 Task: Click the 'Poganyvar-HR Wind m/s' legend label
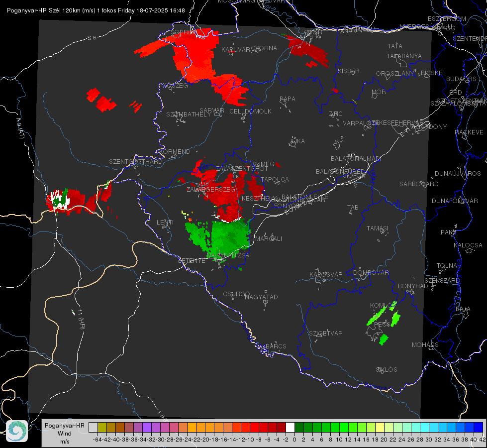point(64,434)
